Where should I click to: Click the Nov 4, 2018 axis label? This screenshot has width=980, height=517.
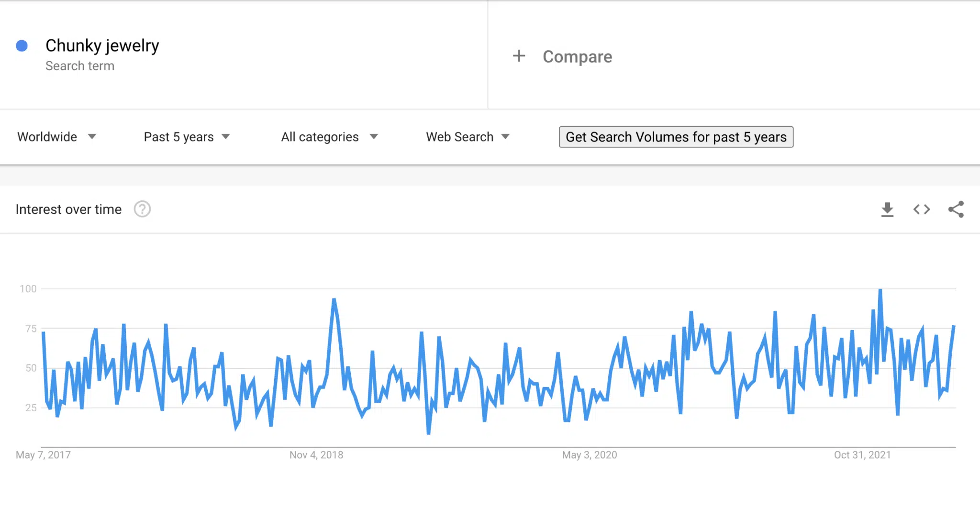click(x=316, y=455)
